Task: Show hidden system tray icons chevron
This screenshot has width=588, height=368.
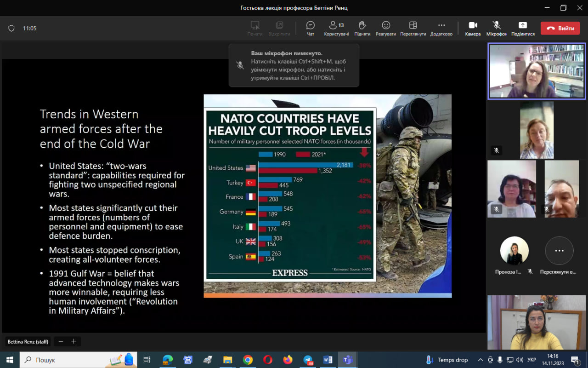Action: (481, 360)
